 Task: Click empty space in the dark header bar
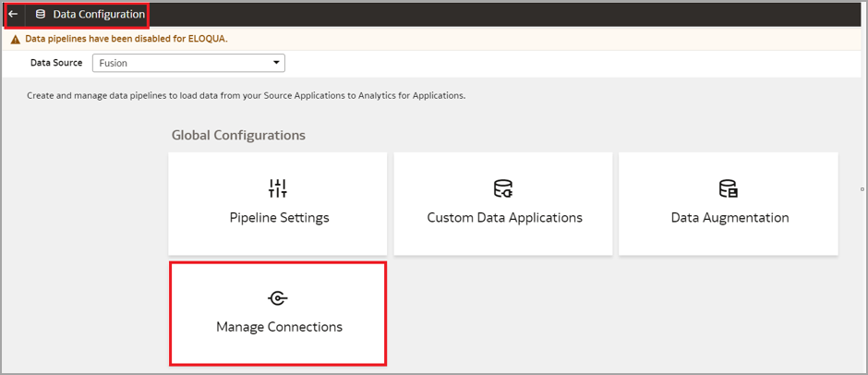508,14
